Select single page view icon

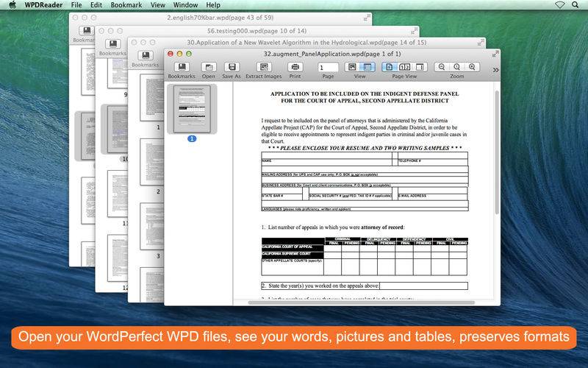[x=390, y=67]
